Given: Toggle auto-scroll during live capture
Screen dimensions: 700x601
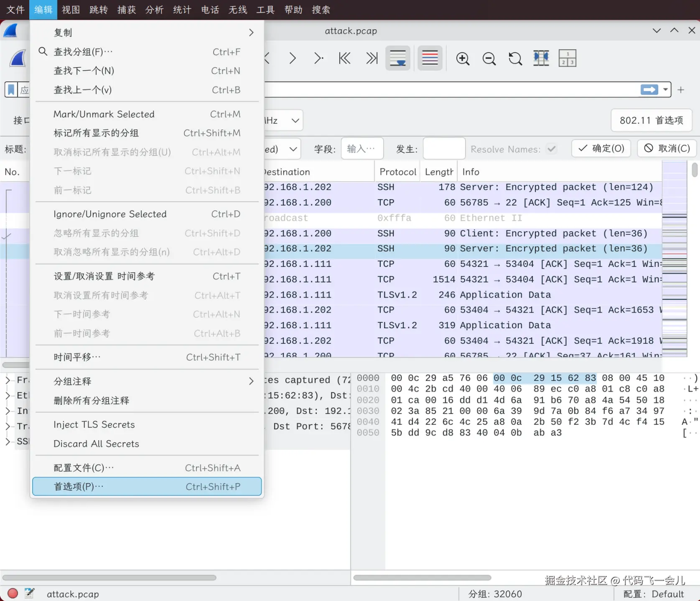Looking at the screenshot, I should 398,58.
